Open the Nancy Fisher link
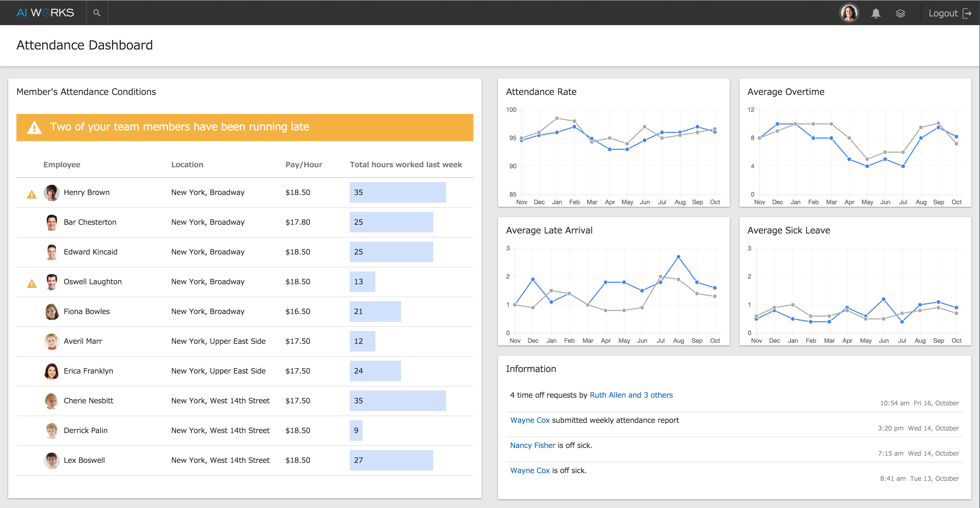This screenshot has height=508, width=980. click(532, 445)
